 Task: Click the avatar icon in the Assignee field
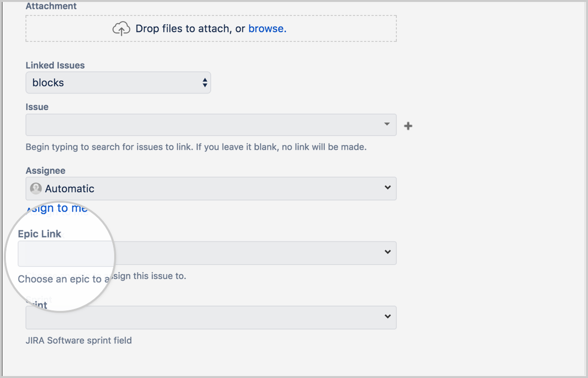pyautogui.click(x=36, y=188)
